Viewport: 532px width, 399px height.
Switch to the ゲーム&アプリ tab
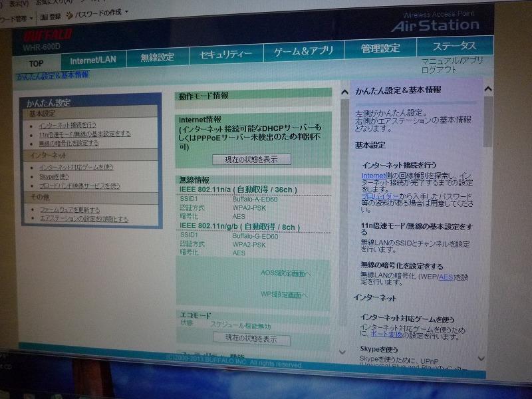click(x=304, y=51)
